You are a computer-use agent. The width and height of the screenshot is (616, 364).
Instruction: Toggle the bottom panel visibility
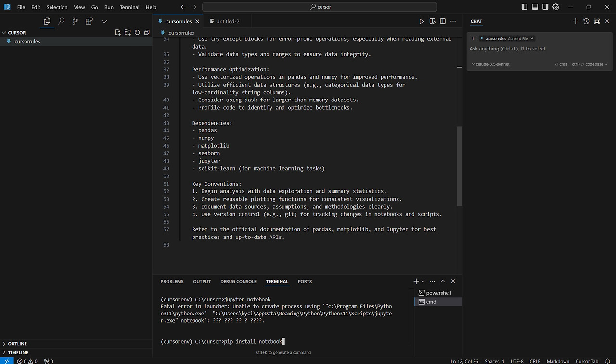tap(535, 7)
